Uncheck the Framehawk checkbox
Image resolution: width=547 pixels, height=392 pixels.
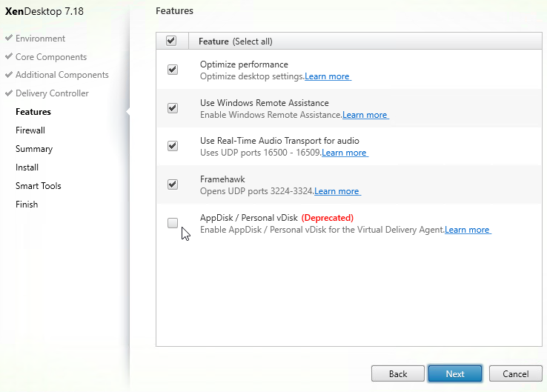(173, 184)
